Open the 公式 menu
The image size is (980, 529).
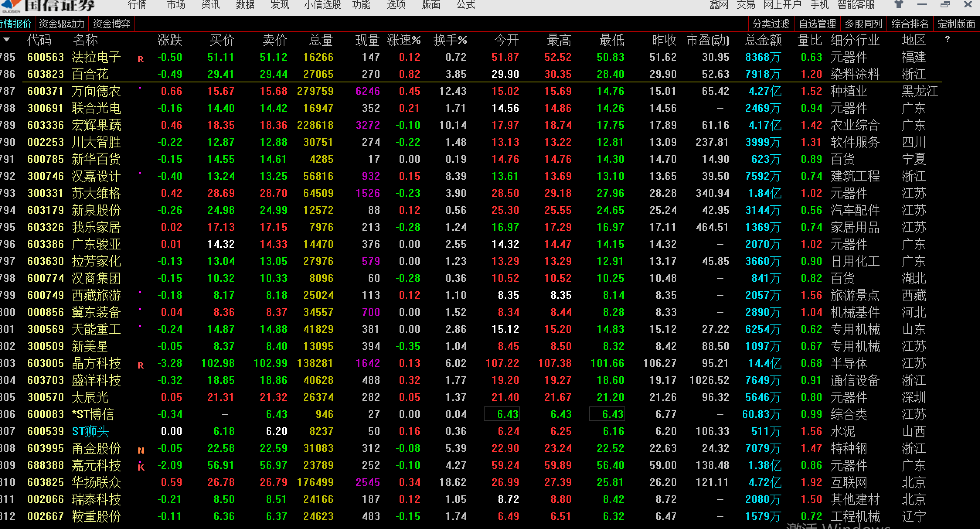[x=465, y=5]
